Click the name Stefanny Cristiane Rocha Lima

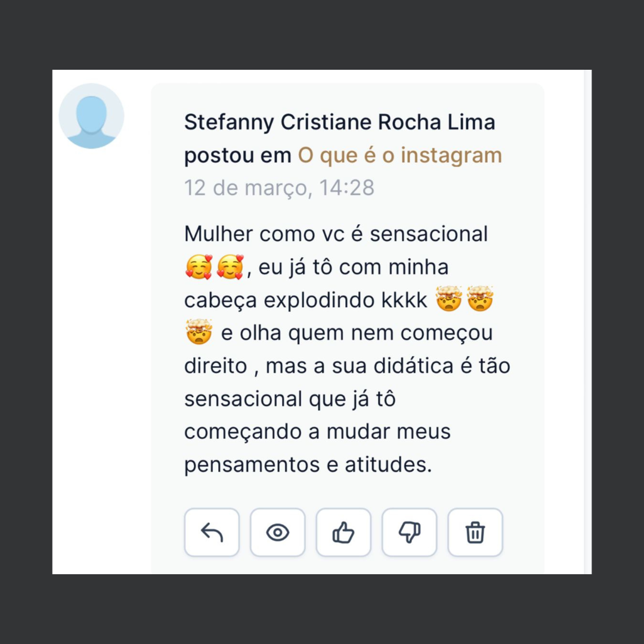(x=339, y=122)
